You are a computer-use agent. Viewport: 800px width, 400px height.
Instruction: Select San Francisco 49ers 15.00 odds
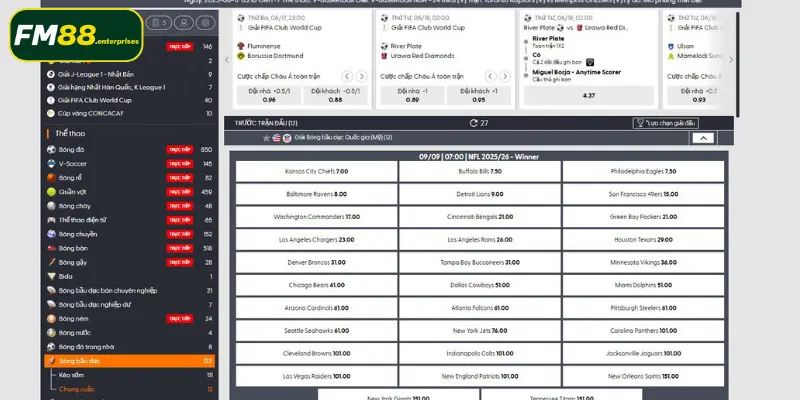click(x=643, y=194)
